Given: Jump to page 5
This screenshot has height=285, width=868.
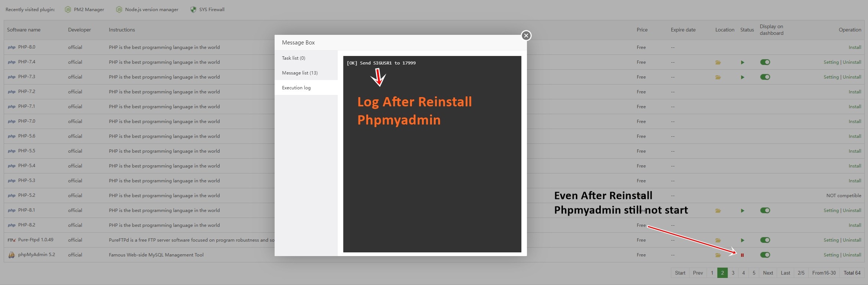Looking at the screenshot, I should point(754,273).
